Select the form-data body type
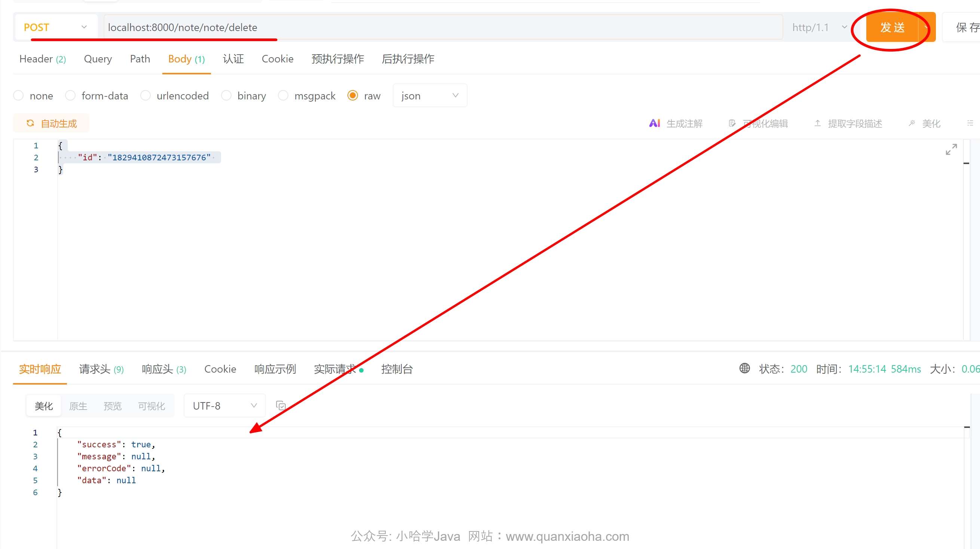The width and height of the screenshot is (980, 549). click(x=70, y=95)
